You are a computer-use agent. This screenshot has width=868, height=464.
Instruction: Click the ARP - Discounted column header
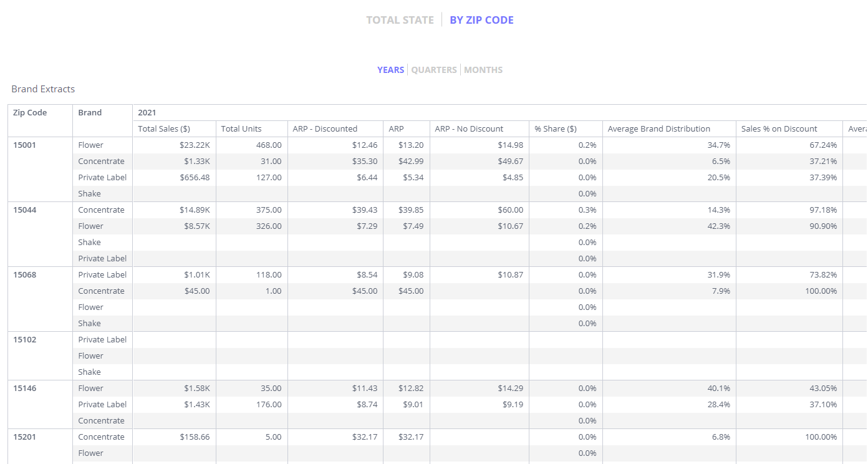point(325,129)
